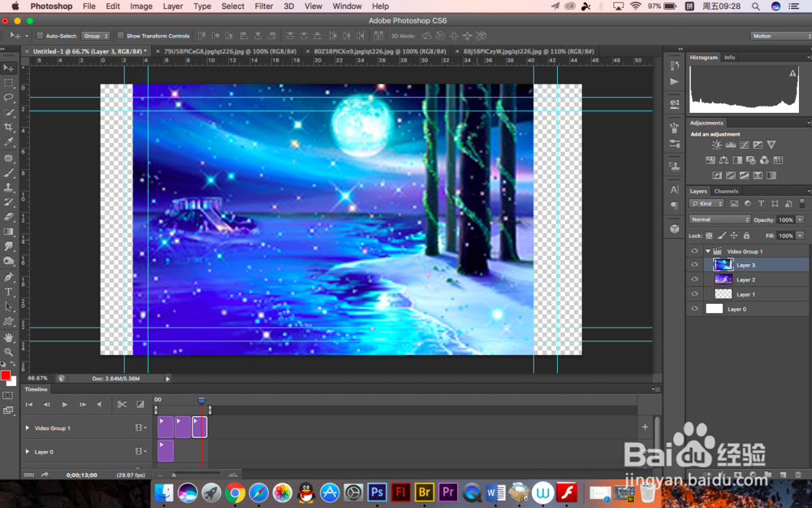This screenshot has width=812, height=508.
Task: Enable Show Transform Controls checkbox
Action: [121, 36]
